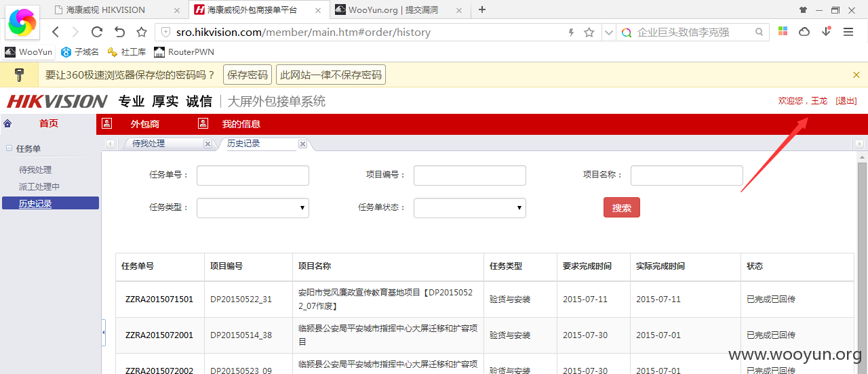This screenshot has height=374, width=868.
Task: Bookmark page with star icon left of address
Action: [142, 32]
